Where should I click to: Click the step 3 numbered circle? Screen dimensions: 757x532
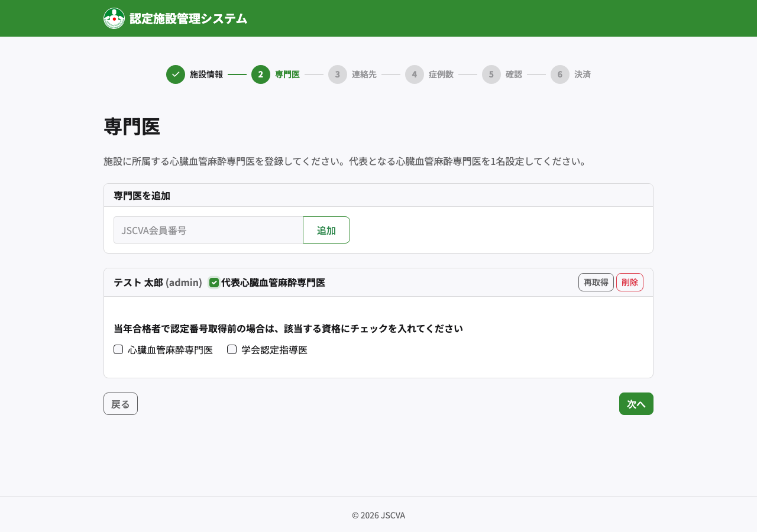[338, 74]
